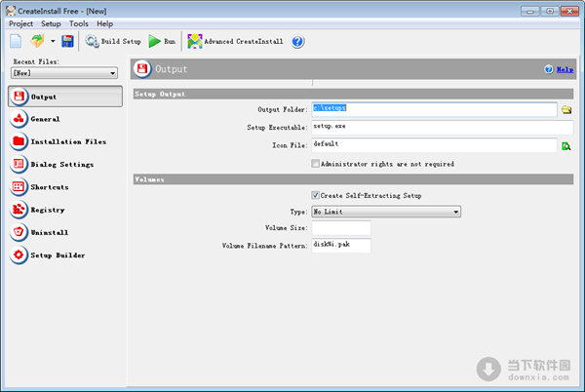Open Advanced CreateInstall toolbar icon
This screenshot has height=392, width=585.
coord(195,41)
